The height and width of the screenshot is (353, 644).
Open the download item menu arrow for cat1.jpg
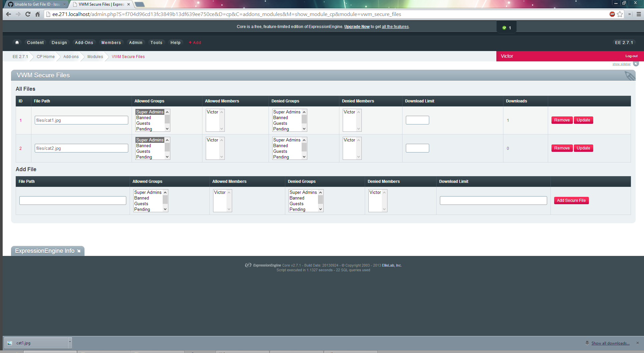click(x=70, y=343)
